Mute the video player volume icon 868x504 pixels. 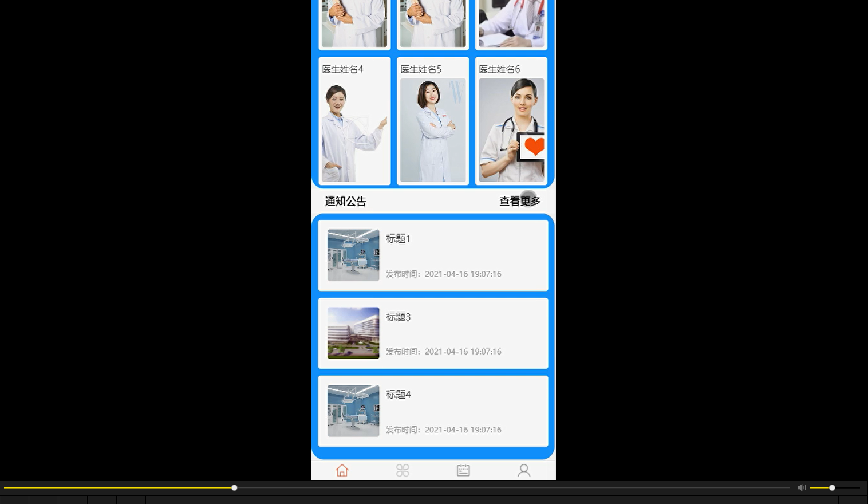(x=801, y=487)
